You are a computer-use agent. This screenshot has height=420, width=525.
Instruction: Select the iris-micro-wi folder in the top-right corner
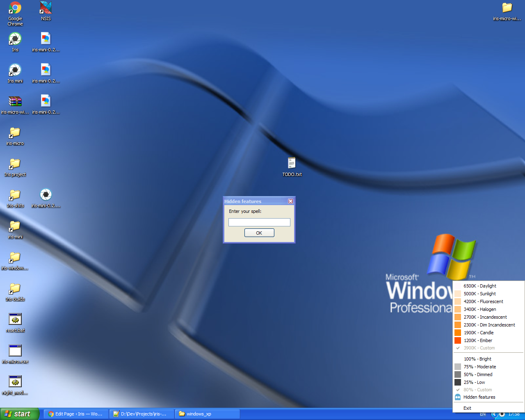(507, 11)
